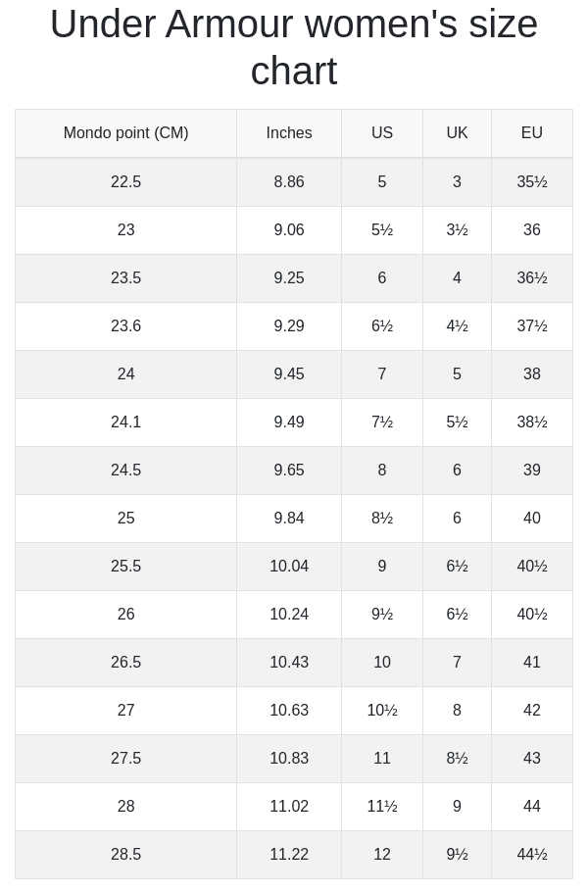Select the 'UK' column header
The width and height of the screenshot is (588, 894).
457,133
